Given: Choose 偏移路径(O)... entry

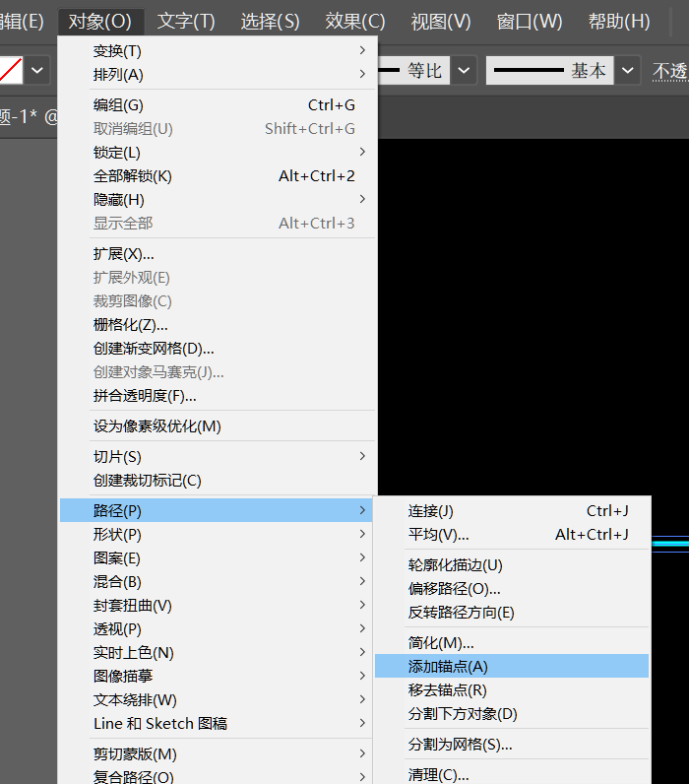Looking at the screenshot, I should [512, 589].
